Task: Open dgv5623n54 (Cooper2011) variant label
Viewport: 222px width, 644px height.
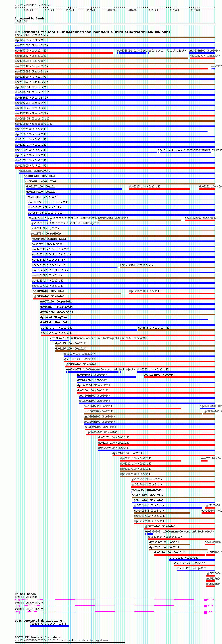Action: click(x=165, y=537)
